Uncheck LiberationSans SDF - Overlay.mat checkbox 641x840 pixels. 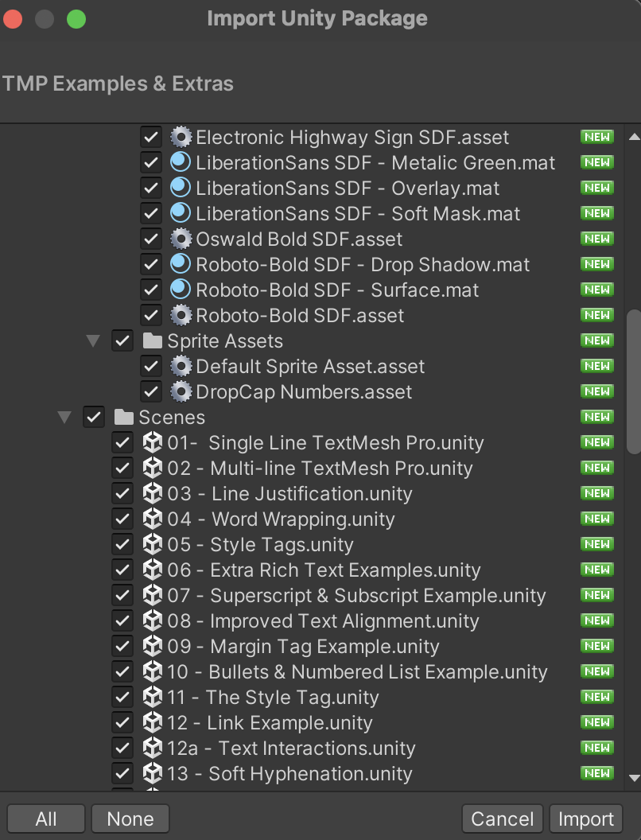(x=151, y=188)
